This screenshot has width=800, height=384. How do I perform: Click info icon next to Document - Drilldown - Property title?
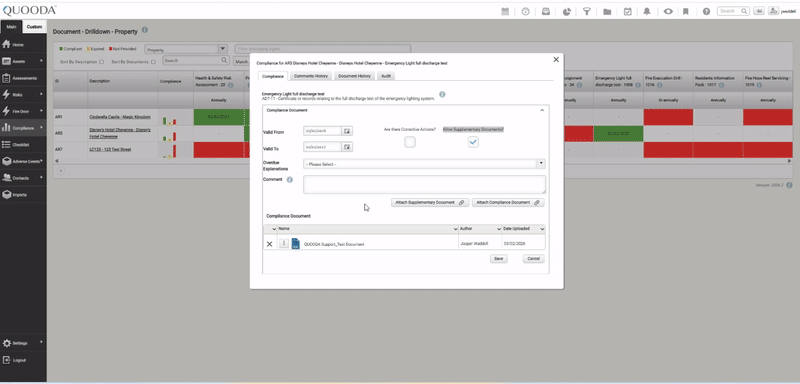click(145, 30)
